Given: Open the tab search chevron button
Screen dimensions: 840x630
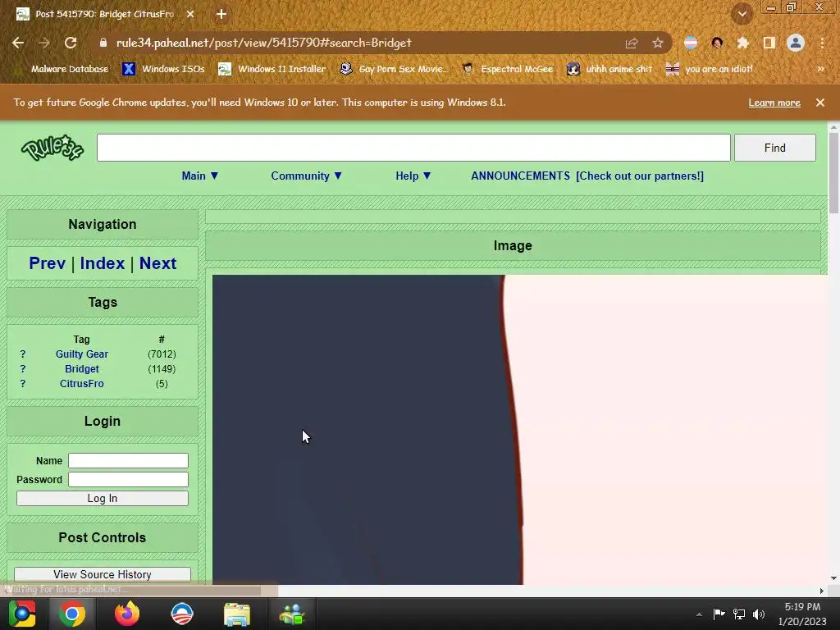Looking at the screenshot, I should coord(742,15).
